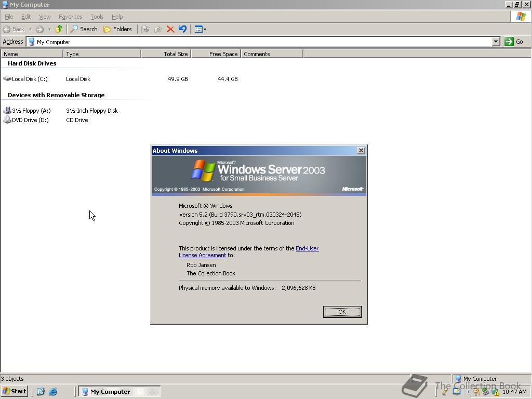Viewport: 532px width, 399px height.
Task: Select the Local Disk (C:) drive icon
Action: [x=7, y=79]
